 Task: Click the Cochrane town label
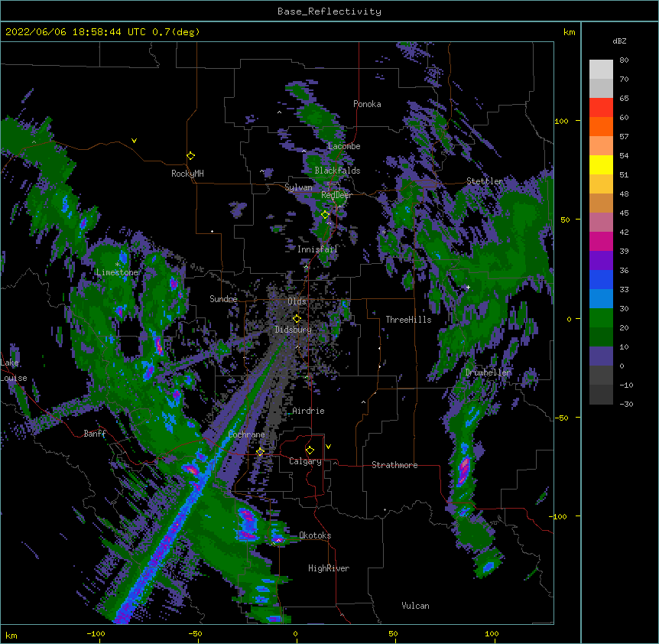pos(246,434)
